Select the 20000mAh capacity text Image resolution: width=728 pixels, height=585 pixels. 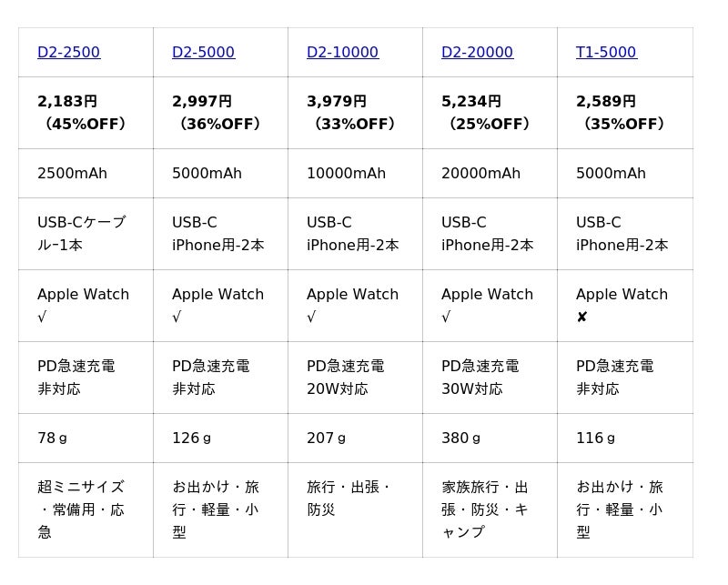click(x=480, y=174)
